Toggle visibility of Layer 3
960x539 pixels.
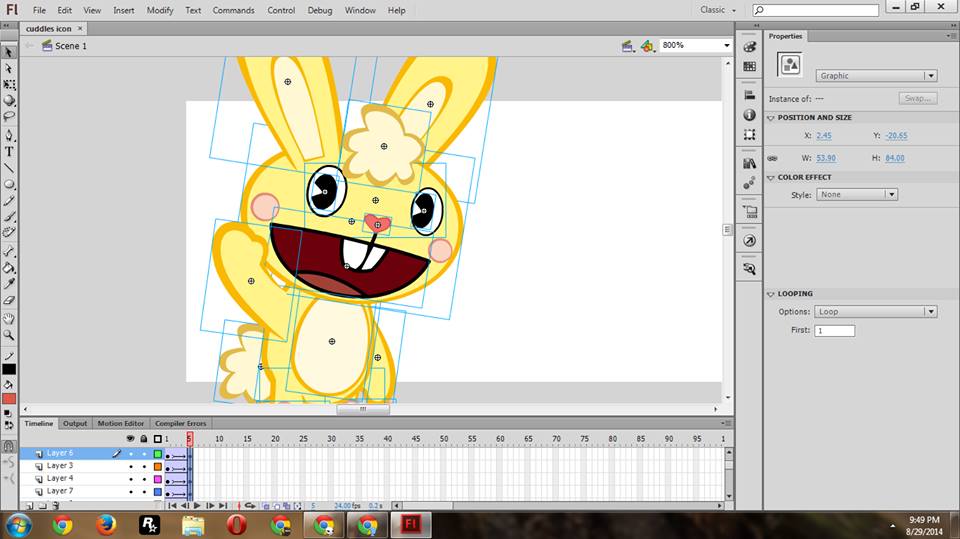[x=131, y=466]
